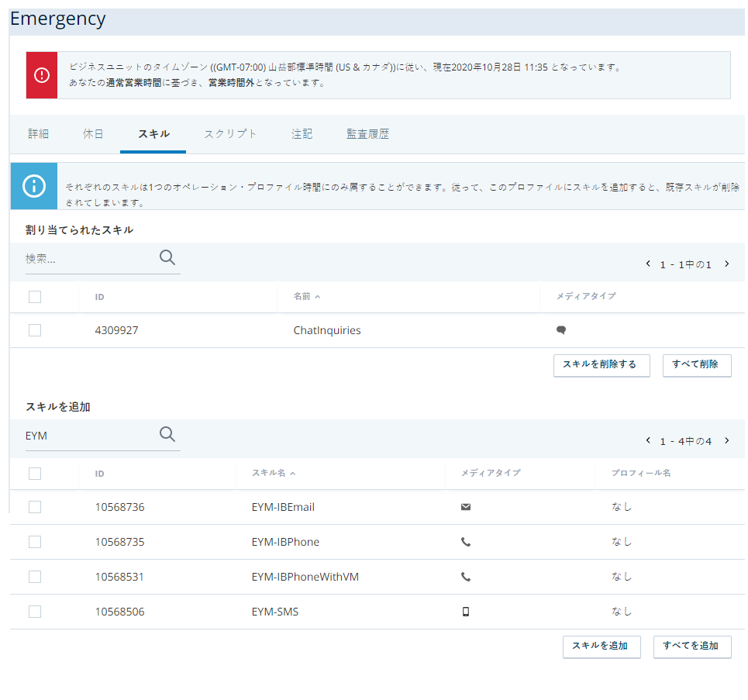
Task: Click skill ID 10568531
Action: [x=119, y=577]
